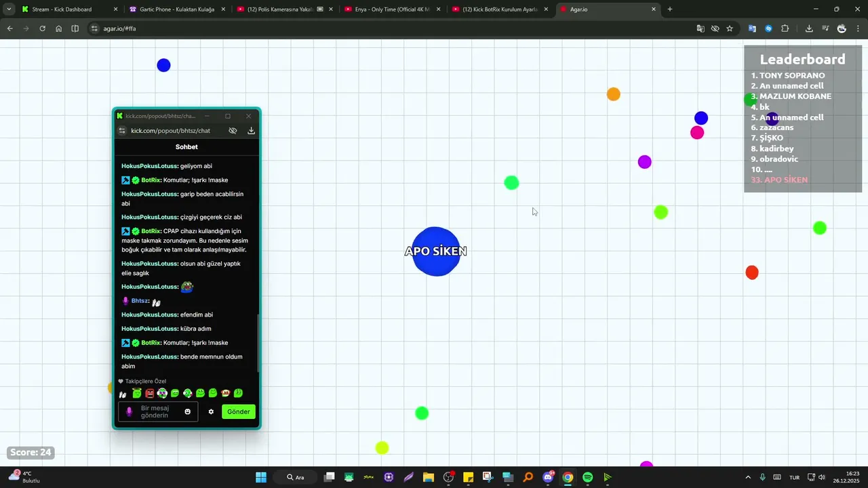Viewport: 868px width, 488px height.
Task: Click the Sohbet header in chat window
Action: click(x=186, y=147)
